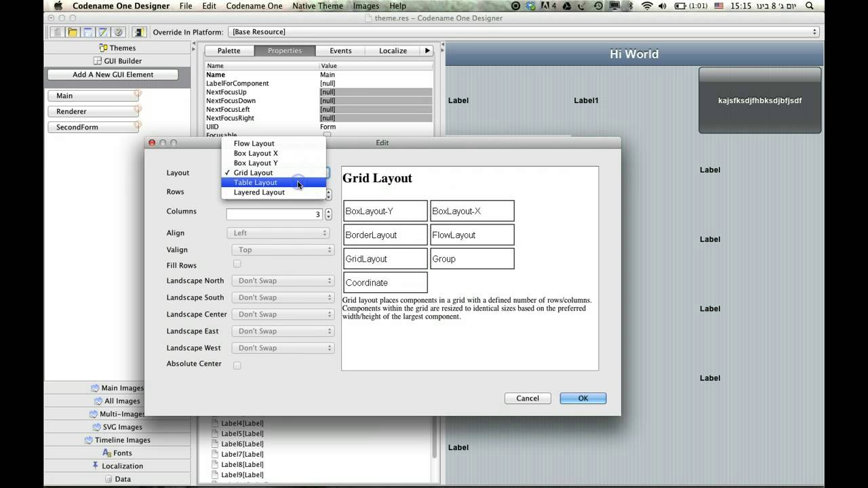The height and width of the screenshot is (488, 868).
Task: Click the device preview toolbar icon
Action: pyautogui.click(x=140, y=32)
